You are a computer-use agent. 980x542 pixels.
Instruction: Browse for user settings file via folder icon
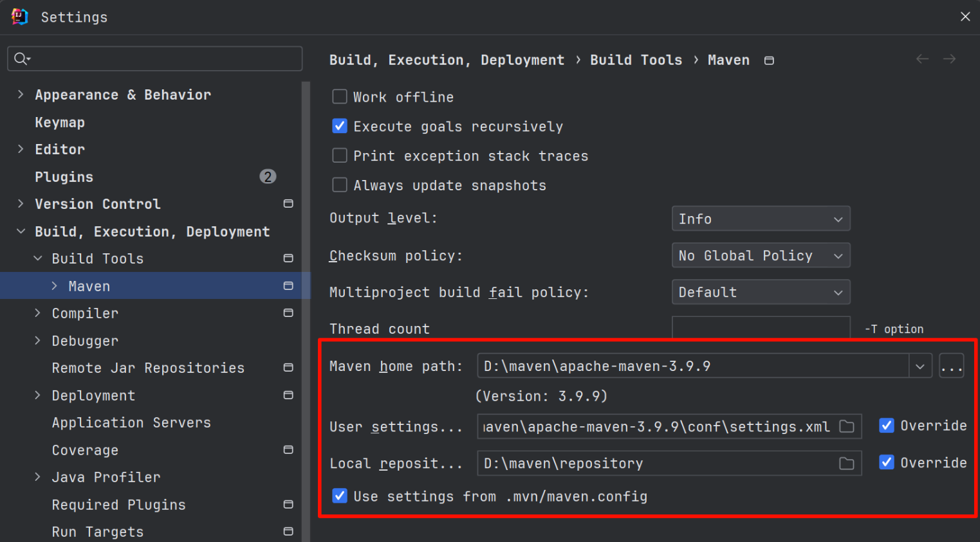click(x=847, y=427)
